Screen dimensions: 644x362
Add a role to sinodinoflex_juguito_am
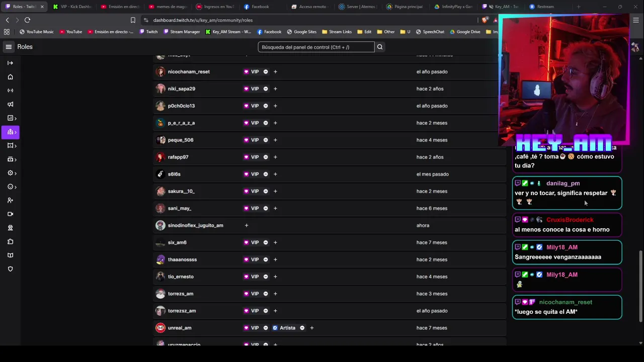tap(247, 226)
